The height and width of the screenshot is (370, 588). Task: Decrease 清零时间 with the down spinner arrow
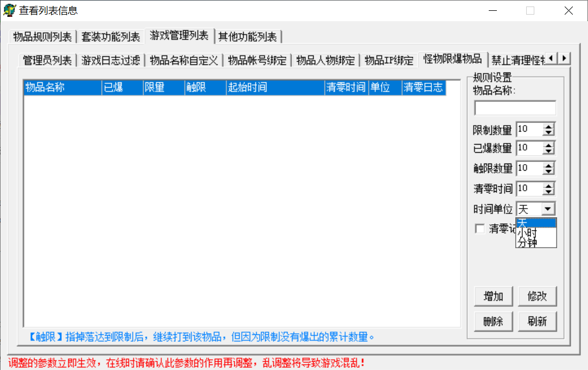549,192
